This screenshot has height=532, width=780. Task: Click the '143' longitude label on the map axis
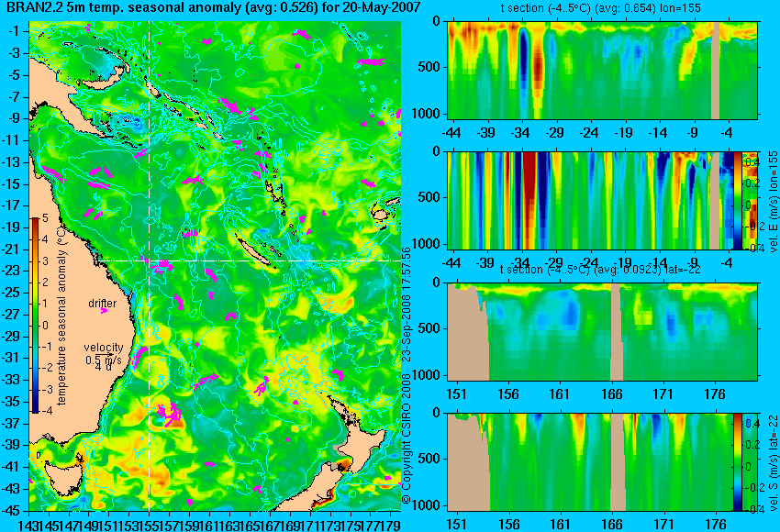point(27,524)
